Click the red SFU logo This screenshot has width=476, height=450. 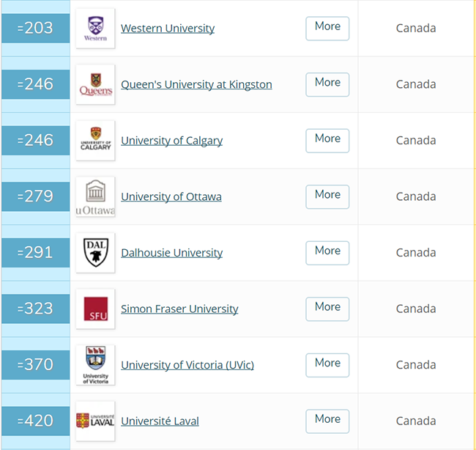pos(95,309)
